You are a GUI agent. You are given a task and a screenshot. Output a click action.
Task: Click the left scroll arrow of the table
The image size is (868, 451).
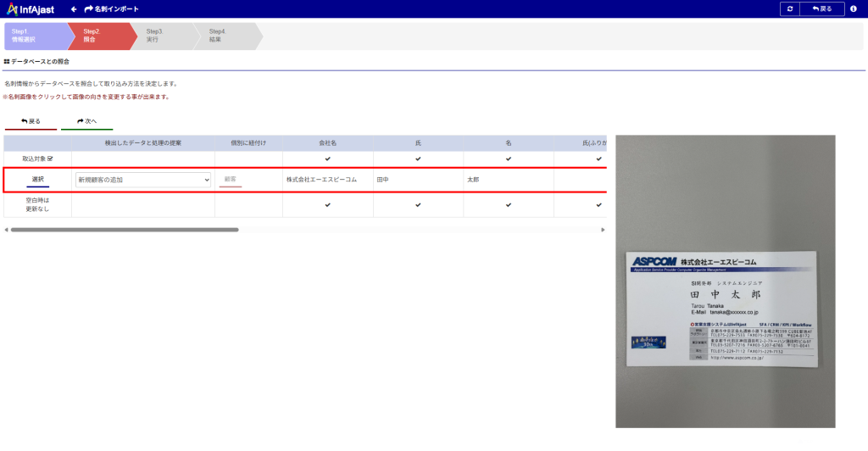point(6,230)
